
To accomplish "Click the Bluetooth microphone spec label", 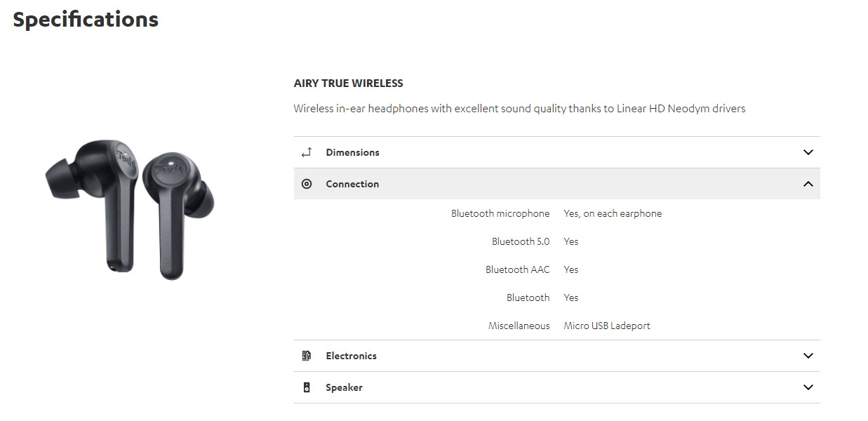I will click(x=500, y=213).
